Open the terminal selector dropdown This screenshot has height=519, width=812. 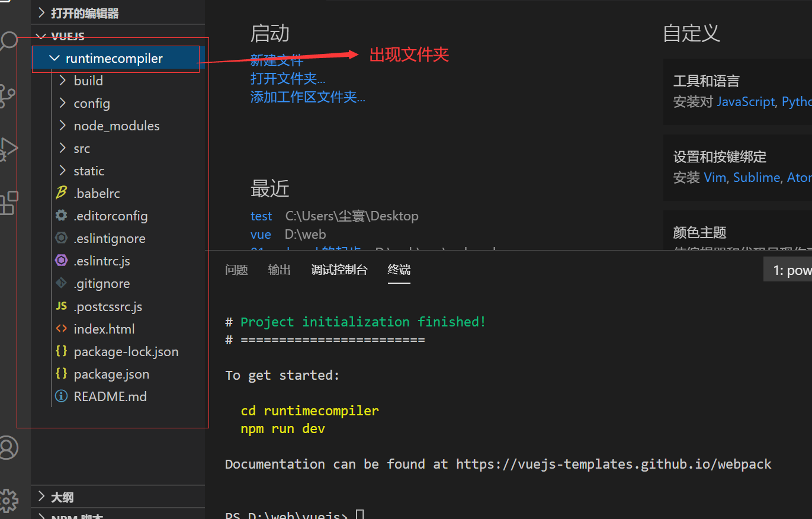click(x=788, y=270)
